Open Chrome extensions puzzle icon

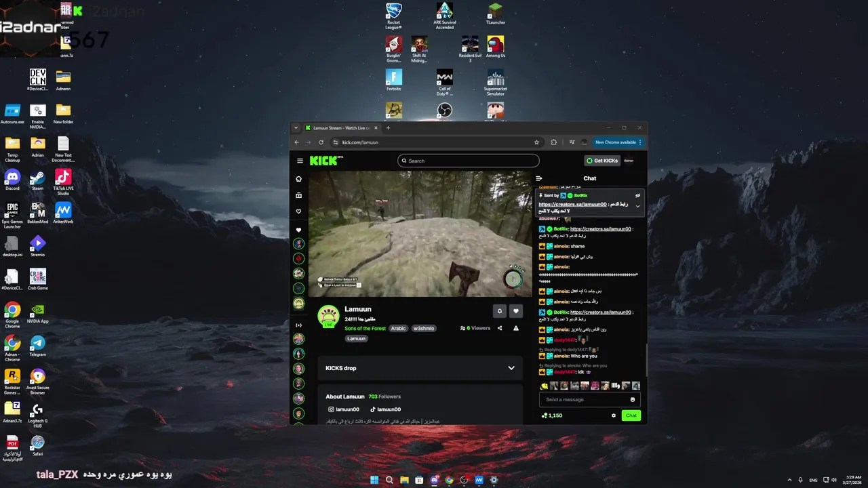pos(554,142)
